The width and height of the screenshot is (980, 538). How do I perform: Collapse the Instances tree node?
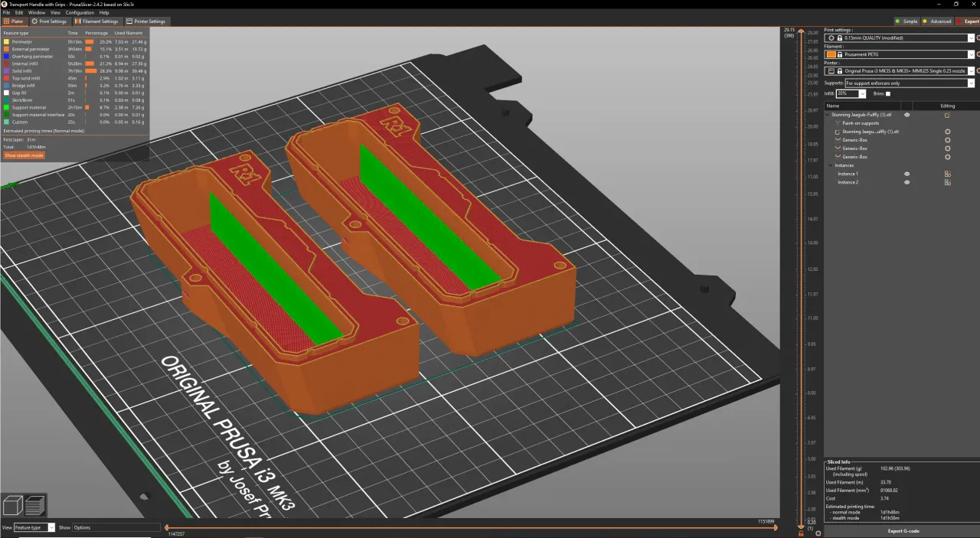point(831,165)
